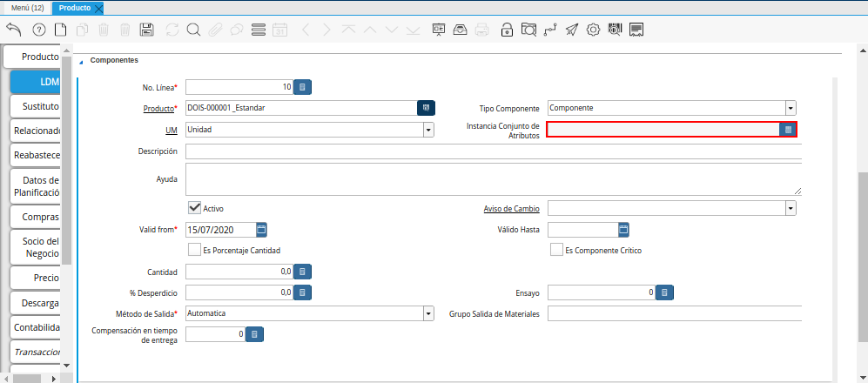
Task: Open the Compras side tab
Action: tap(36, 216)
